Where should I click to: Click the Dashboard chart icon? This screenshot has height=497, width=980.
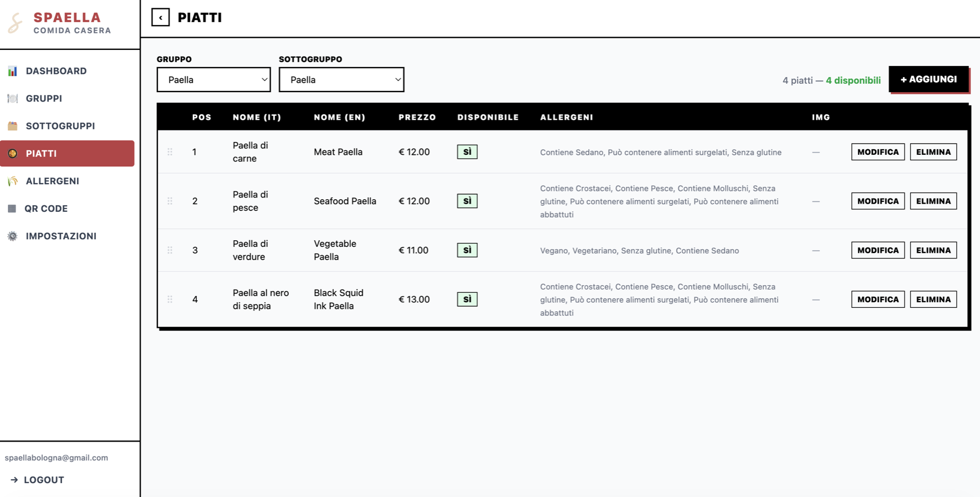click(12, 71)
